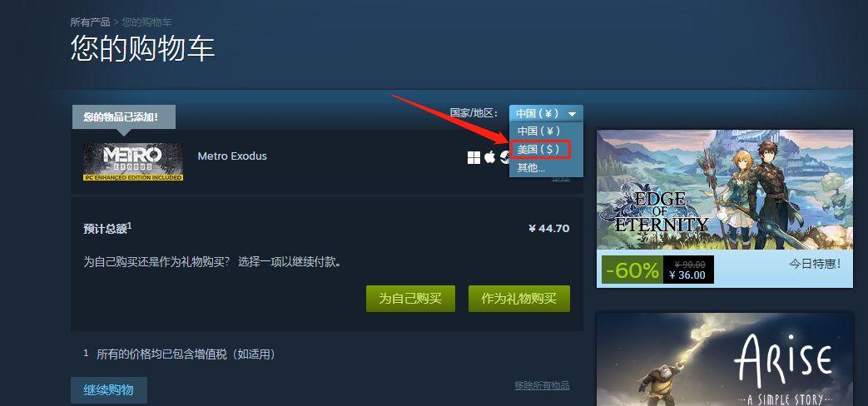Screen dimensions: 868x406
Task: Click the 为自己购买 button
Action: point(410,299)
